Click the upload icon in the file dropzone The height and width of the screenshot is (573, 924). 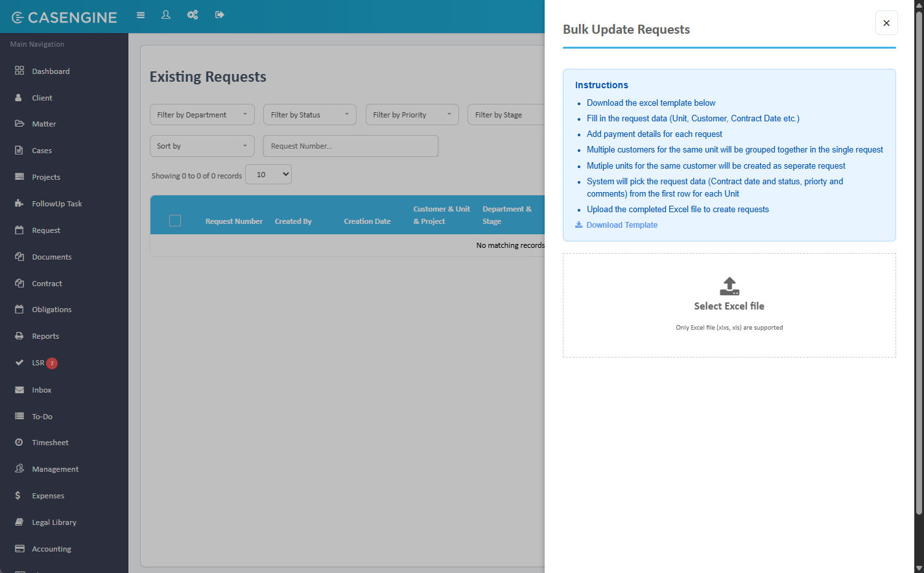pyautogui.click(x=729, y=286)
